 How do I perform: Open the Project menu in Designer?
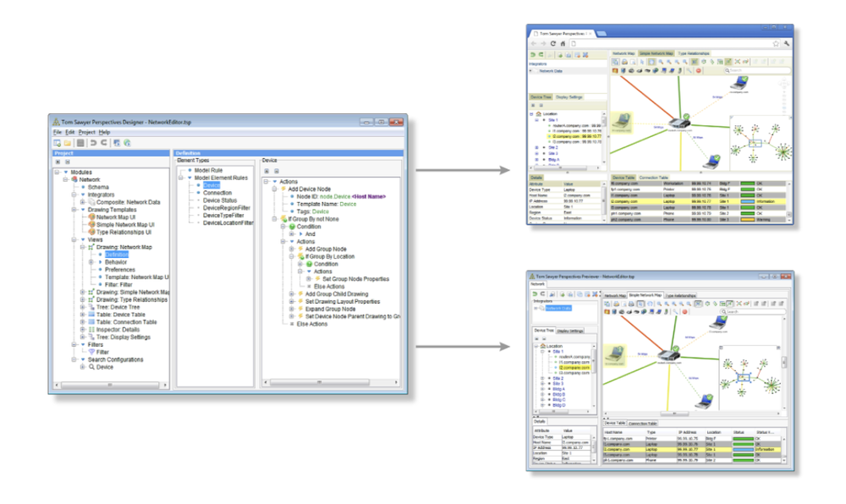coord(86,132)
